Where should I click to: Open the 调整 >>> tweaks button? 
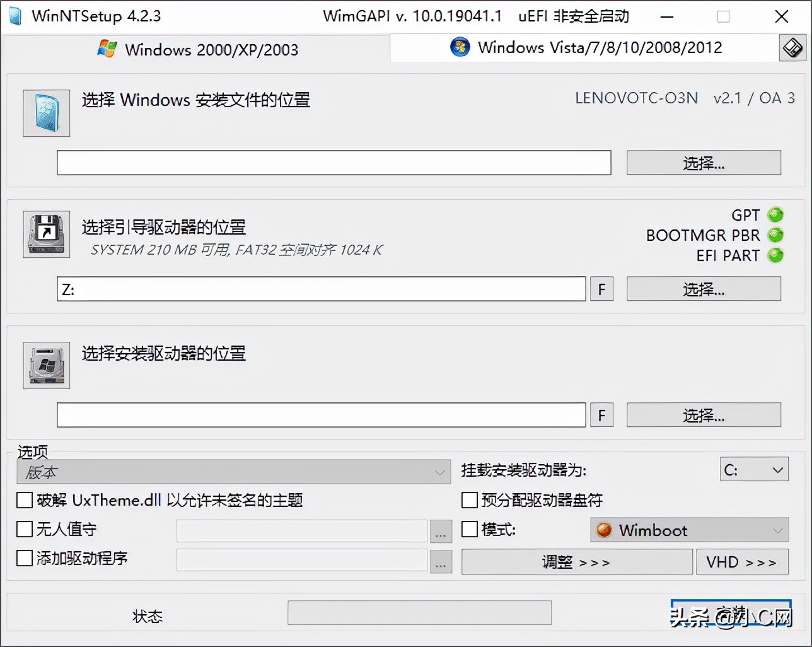577,562
